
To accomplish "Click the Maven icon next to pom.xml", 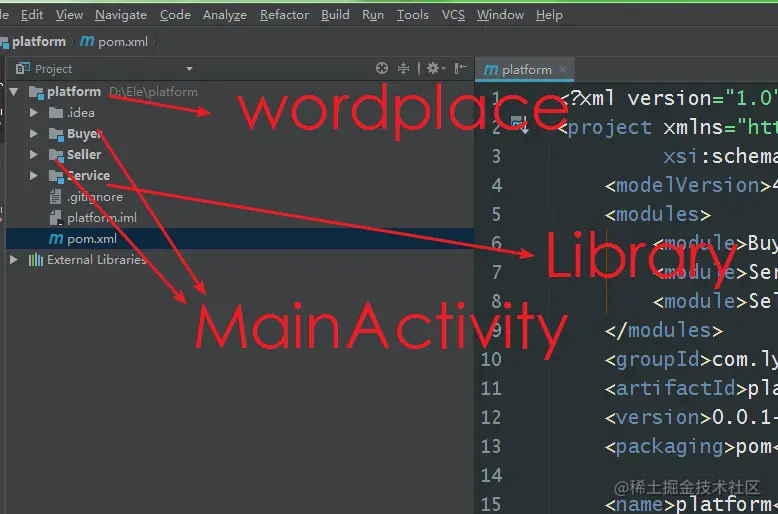I will point(56,239).
